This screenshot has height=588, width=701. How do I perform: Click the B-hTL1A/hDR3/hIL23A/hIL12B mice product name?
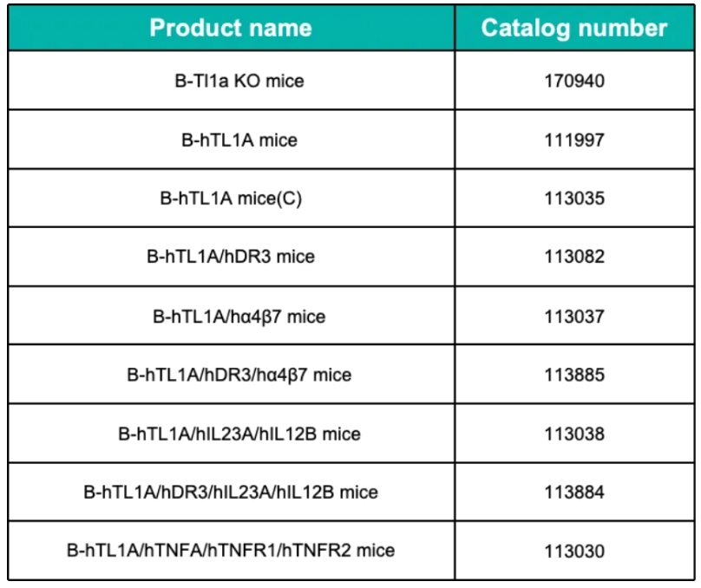[x=231, y=492]
